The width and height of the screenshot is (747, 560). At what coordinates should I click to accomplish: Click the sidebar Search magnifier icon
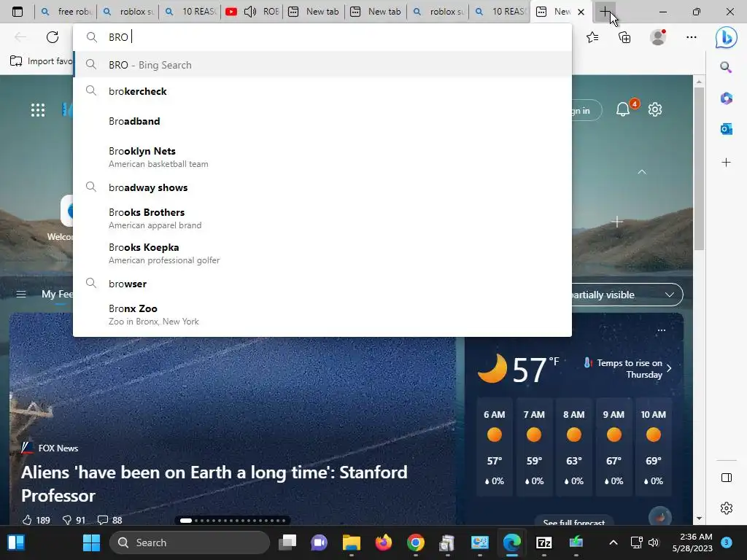click(726, 67)
